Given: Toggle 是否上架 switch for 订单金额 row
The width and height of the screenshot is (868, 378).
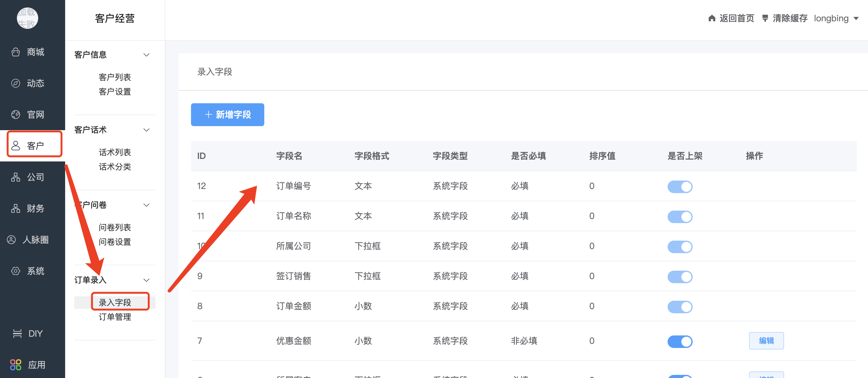Looking at the screenshot, I should click(x=679, y=307).
